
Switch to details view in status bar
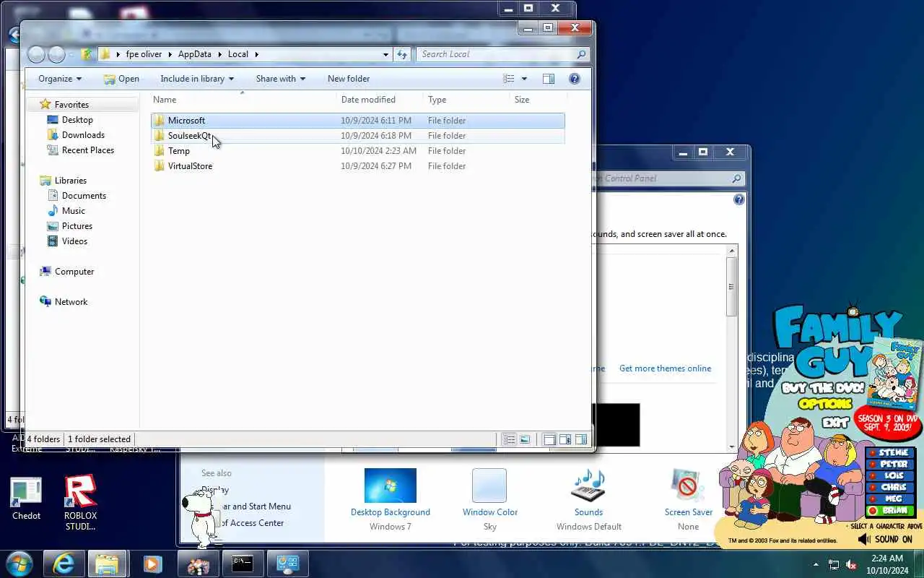click(x=509, y=439)
